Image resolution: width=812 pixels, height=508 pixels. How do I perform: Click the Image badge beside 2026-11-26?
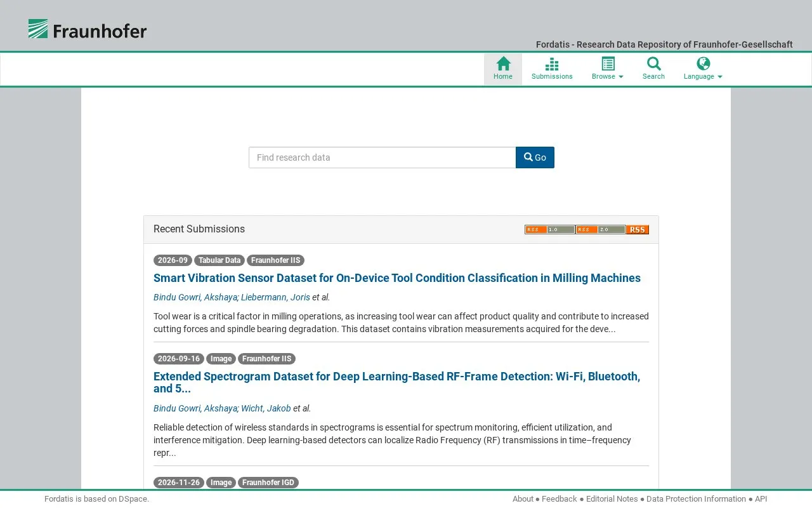221,483
